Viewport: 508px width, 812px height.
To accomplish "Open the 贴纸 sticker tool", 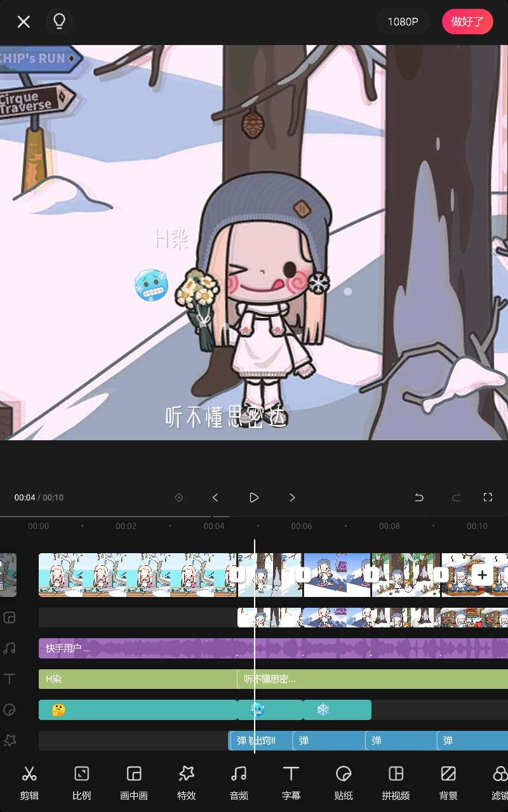I will coord(344,782).
